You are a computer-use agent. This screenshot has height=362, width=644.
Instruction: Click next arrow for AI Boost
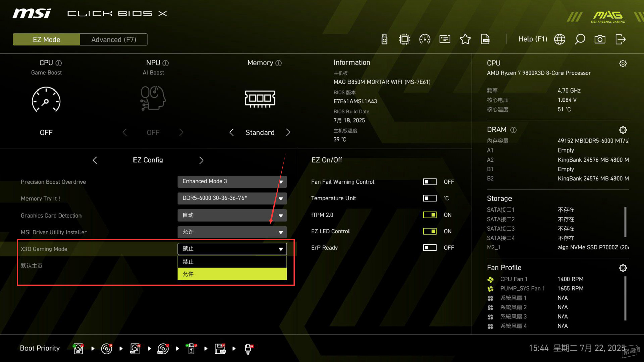tap(181, 132)
